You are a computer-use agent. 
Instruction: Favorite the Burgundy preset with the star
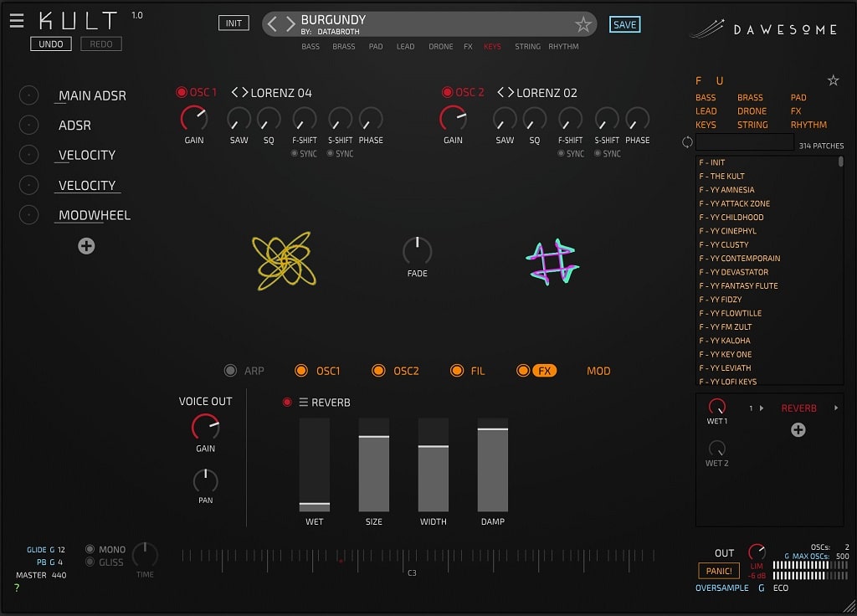[x=583, y=24]
